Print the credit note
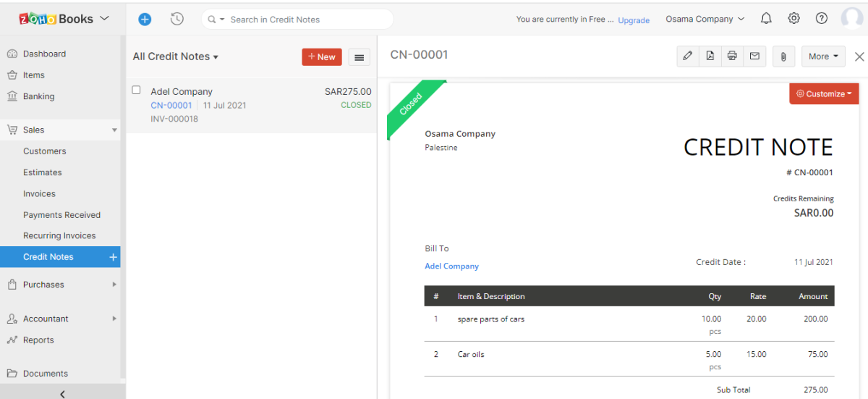The width and height of the screenshot is (868, 399). [732, 56]
